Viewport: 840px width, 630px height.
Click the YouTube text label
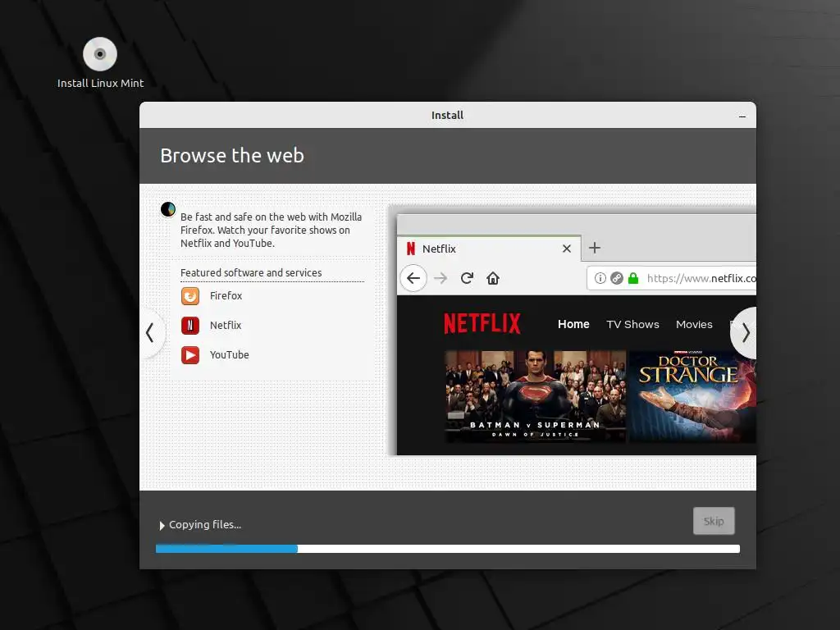coord(230,354)
